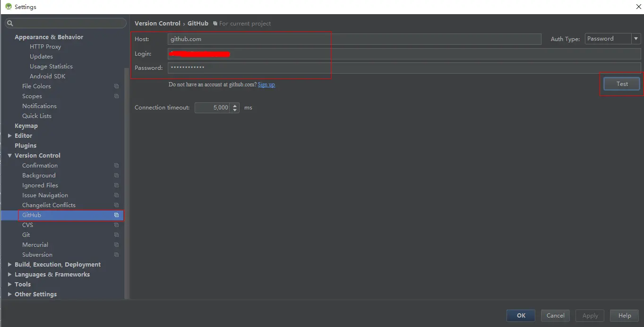
Task: Click the project-level icon beside Ignored Files
Action: click(x=116, y=185)
